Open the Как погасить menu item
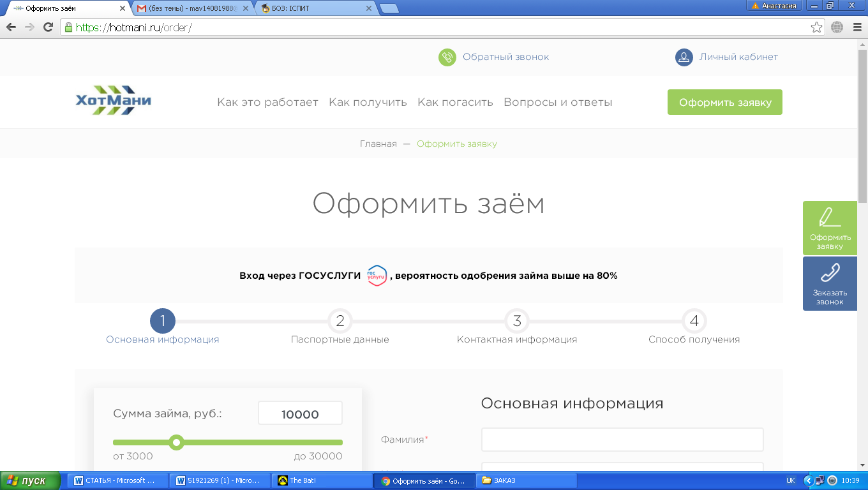The image size is (868, 490). pyautogui.click(x=455, y=102)
